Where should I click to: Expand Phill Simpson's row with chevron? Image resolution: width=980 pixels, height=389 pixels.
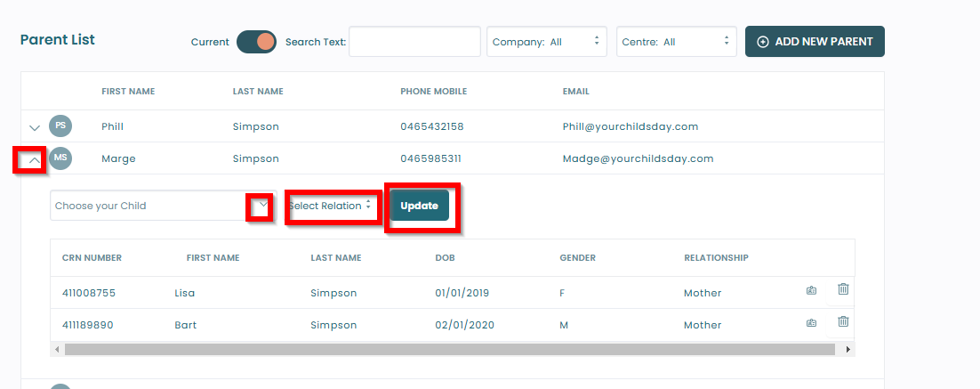(35, 127)
